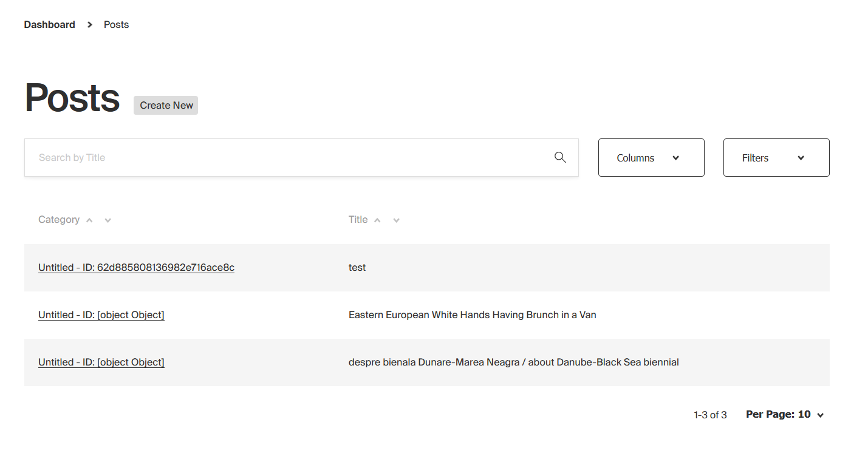Expand the Filters dropdown
Screen dimensions: 868x459
click(x=776, y=158)
